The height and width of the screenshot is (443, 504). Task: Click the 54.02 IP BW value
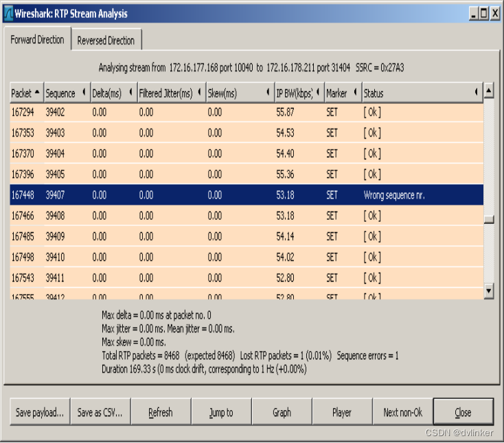pos(285,257)
